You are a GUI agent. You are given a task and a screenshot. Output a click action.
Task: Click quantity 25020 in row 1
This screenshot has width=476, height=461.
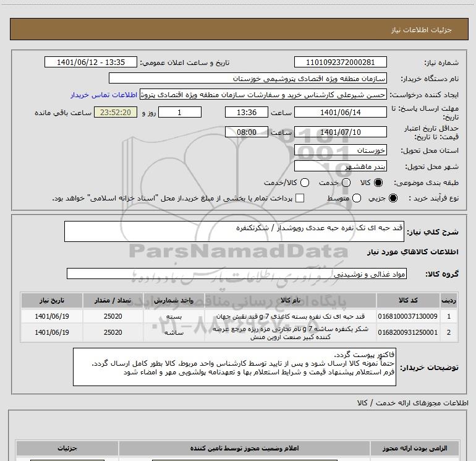coord(113,316)
